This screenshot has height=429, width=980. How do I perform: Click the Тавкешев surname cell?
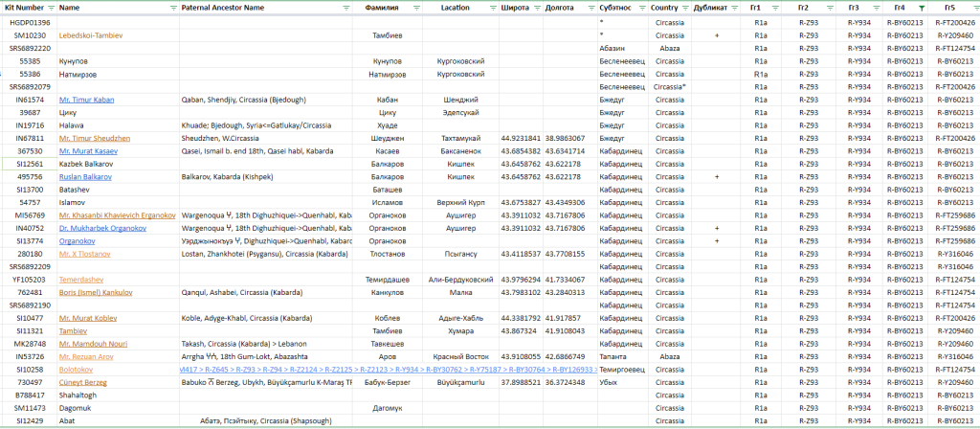pyautogui.click(x=387, y=344)
